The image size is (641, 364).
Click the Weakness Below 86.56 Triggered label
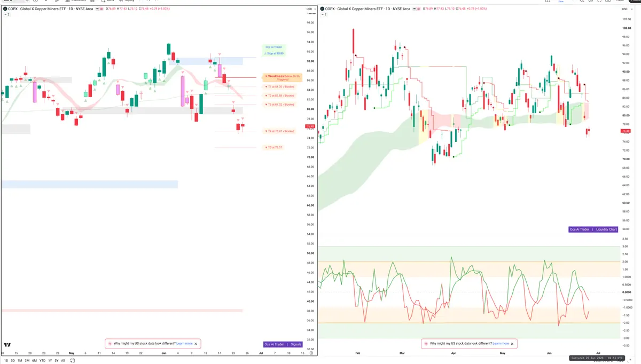pyautogui.click(x=283, y=77)
